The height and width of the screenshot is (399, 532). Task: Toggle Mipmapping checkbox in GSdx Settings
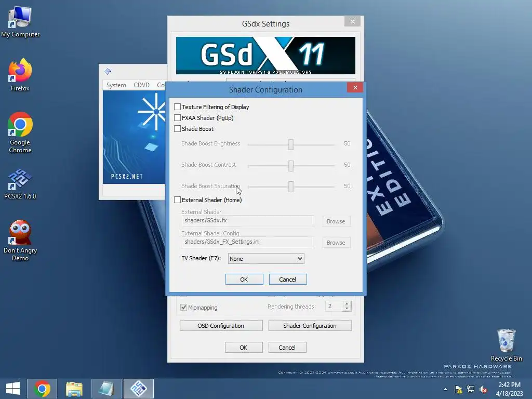tap(183, 308)
